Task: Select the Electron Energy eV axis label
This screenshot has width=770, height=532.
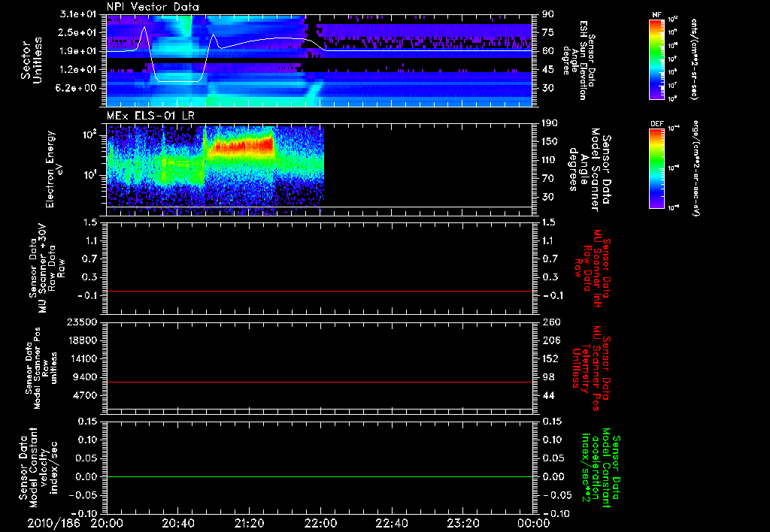Action: 54,169
